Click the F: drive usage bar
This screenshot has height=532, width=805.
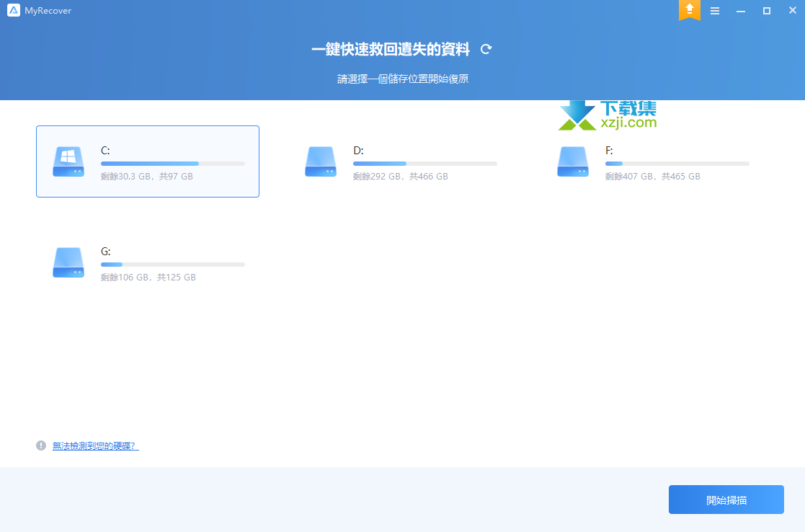tap(677, 164)
